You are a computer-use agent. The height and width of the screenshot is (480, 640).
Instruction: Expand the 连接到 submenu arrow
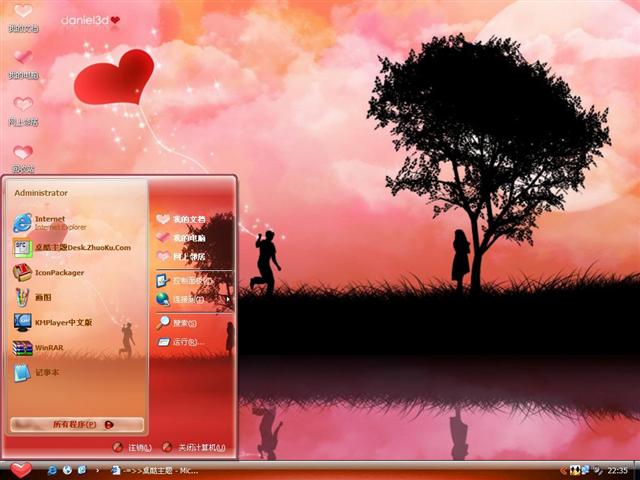[x=228, y=299]
